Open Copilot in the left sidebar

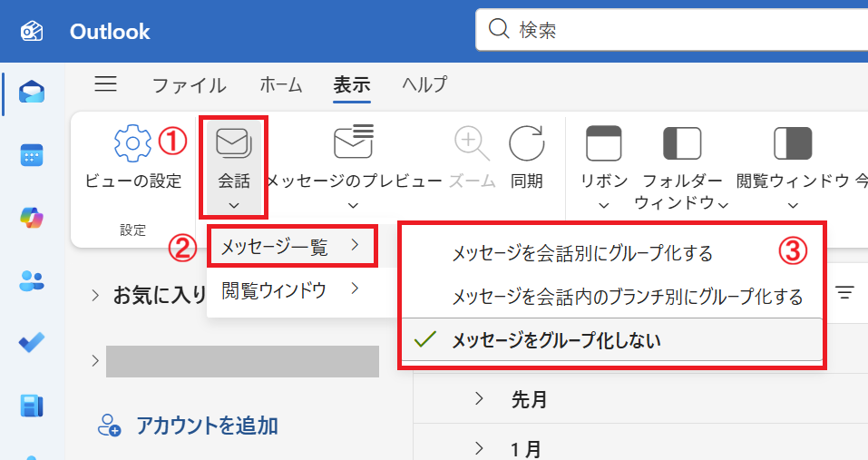[32, 218]
